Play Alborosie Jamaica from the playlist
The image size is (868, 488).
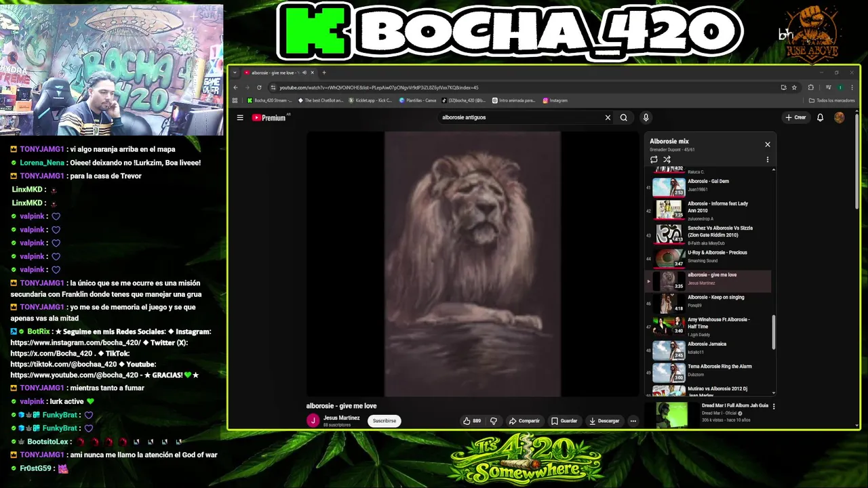tap(708, 349)
